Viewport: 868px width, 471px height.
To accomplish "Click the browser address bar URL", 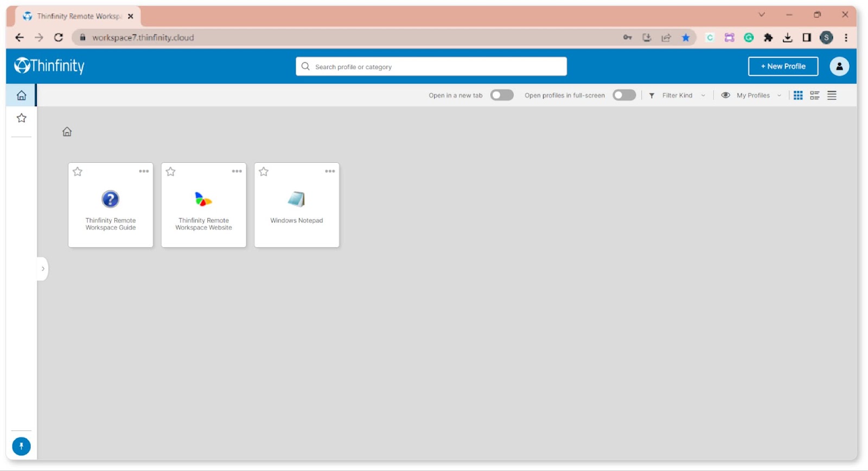I will pos(143,37).
